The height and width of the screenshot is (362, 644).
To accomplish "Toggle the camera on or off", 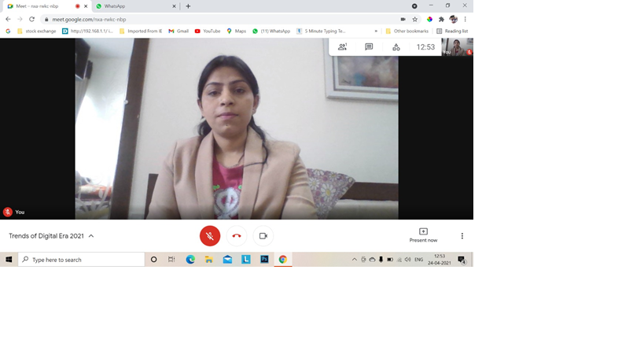I will tap(263, 236).
